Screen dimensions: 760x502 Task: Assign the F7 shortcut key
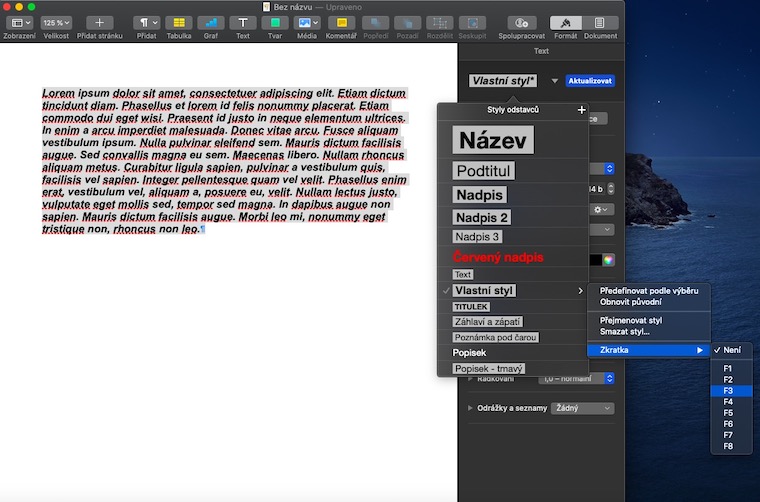click(731, 435)
